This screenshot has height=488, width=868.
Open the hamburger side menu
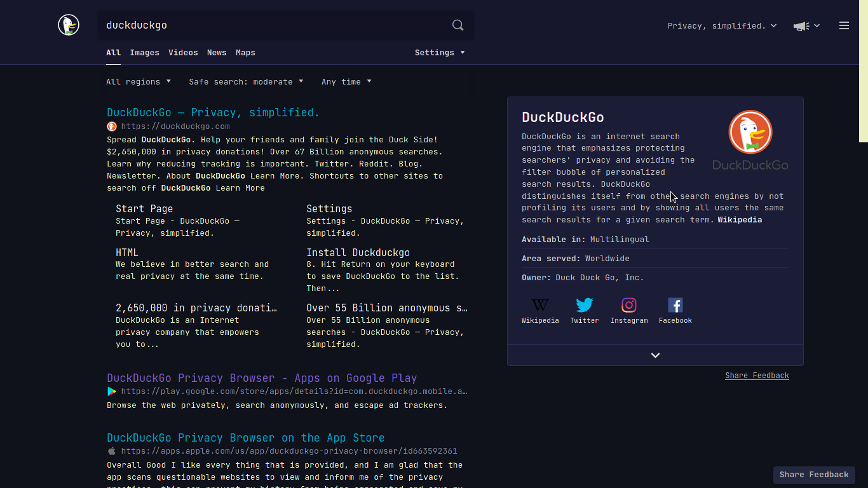click(x=844, y=25)
